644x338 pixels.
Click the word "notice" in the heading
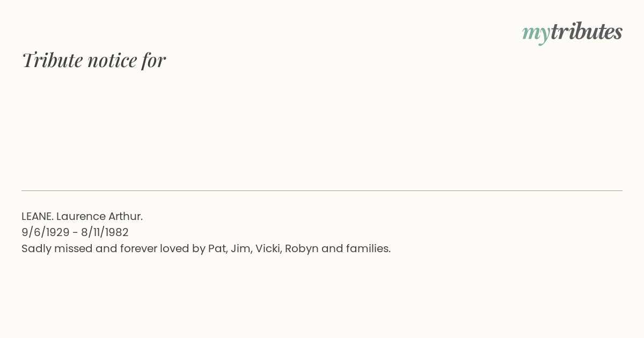pos(112,61)
